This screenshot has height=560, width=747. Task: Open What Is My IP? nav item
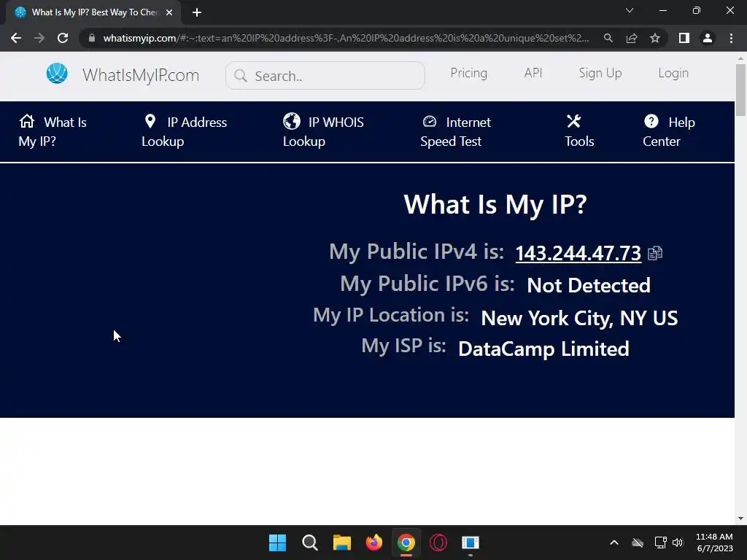click(x=53, y=131)
